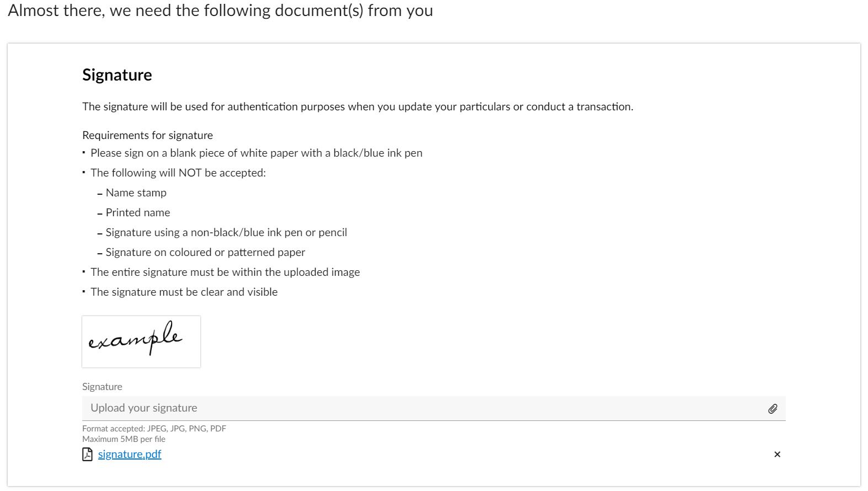Remove the uploaded signature.pdf file
This screenshot has width=868, height=491.
(x=777, y=455)
